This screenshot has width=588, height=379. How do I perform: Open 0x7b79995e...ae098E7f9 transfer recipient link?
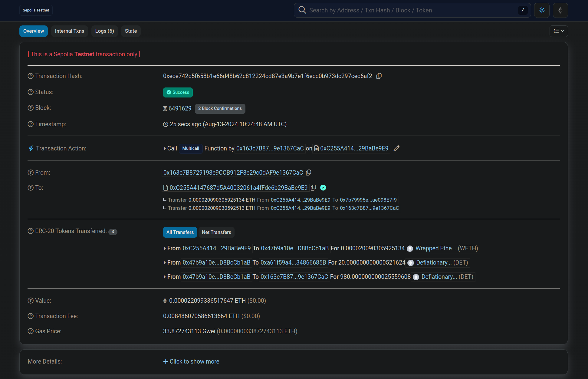368,200
